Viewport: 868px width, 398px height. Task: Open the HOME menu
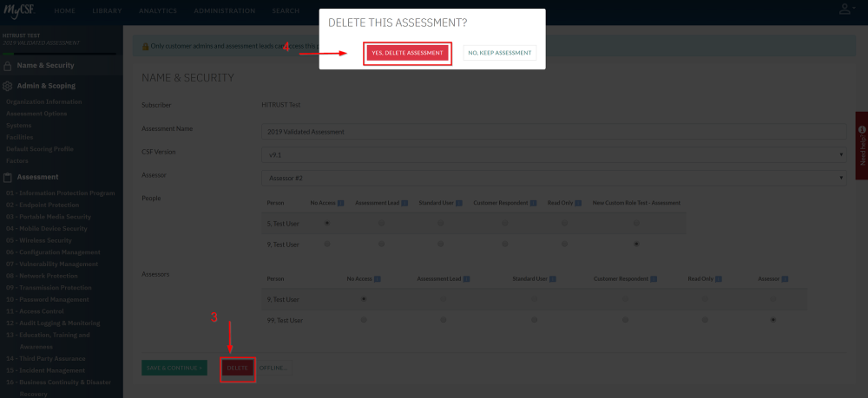[x=65, y=11]
